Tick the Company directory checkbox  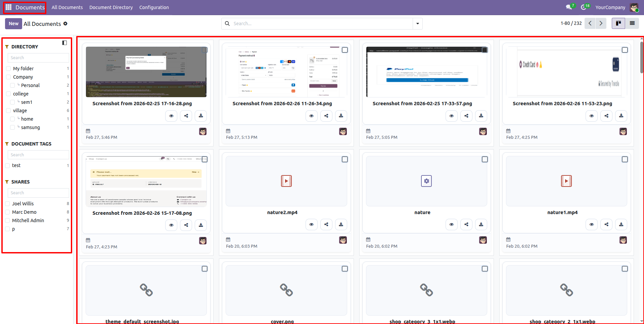click(x=8, y=77)
